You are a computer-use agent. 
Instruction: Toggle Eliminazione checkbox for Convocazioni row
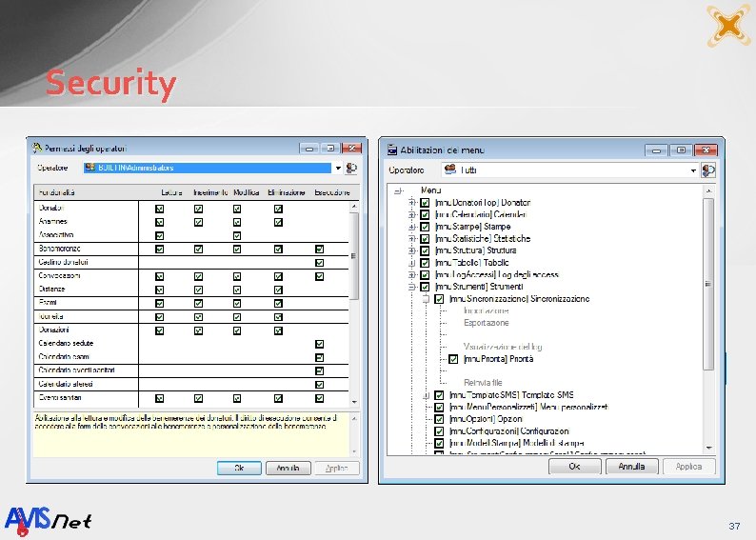[278, 276]
